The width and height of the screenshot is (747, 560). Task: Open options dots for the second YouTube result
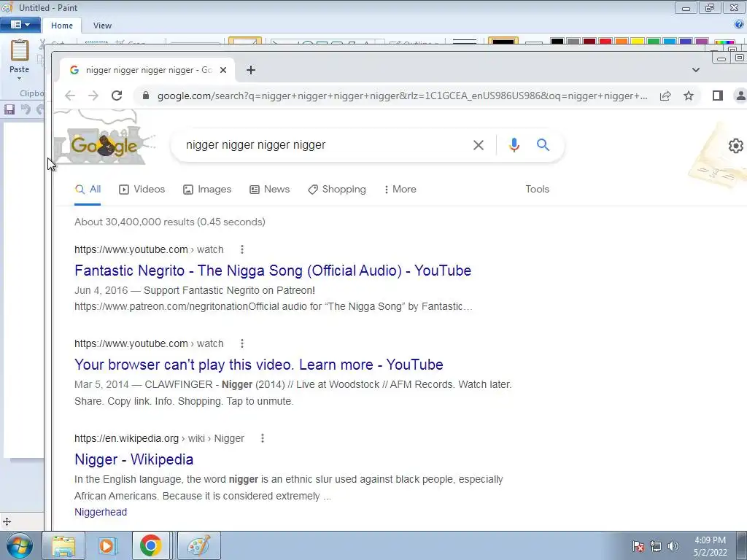242,344
